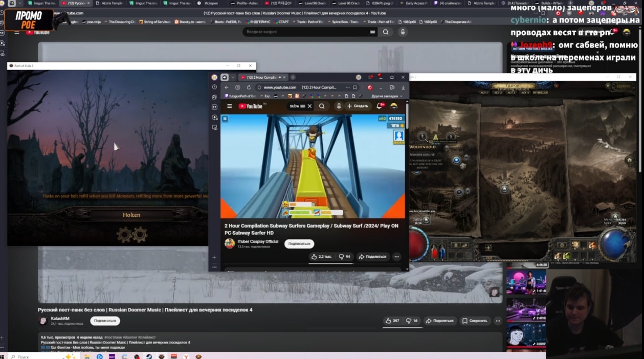The width and height of the screenshot is (644, 359).
Task: Save the Russian Doomer Music video
Action: point(475,321)
